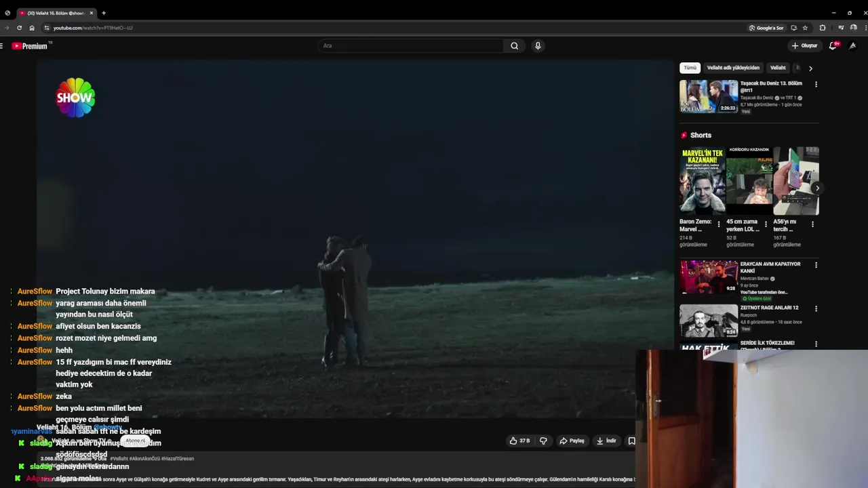
Task: Open the YouTube account avatar menu
Action: point(852,46)
